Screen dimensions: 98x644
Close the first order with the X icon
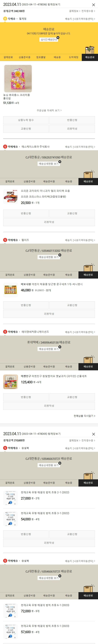pos(94,5)
